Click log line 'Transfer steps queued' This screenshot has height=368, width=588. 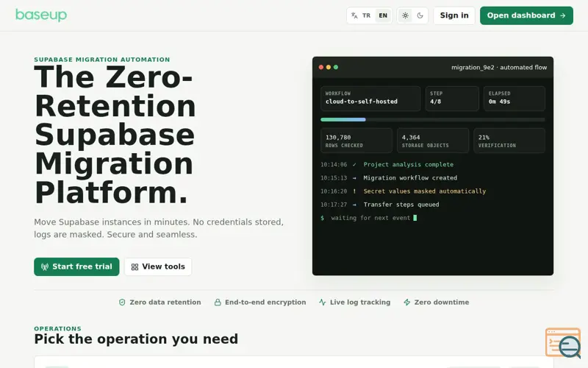(401, 205)
